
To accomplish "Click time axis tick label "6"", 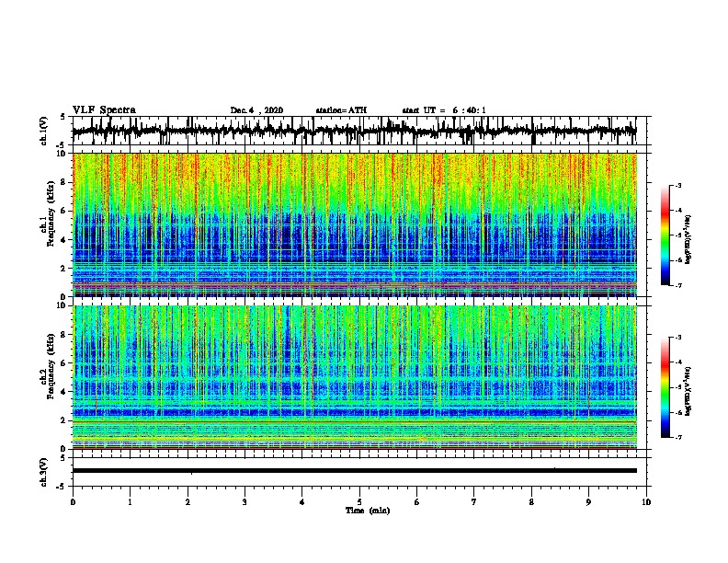I will tap(417, 502).
